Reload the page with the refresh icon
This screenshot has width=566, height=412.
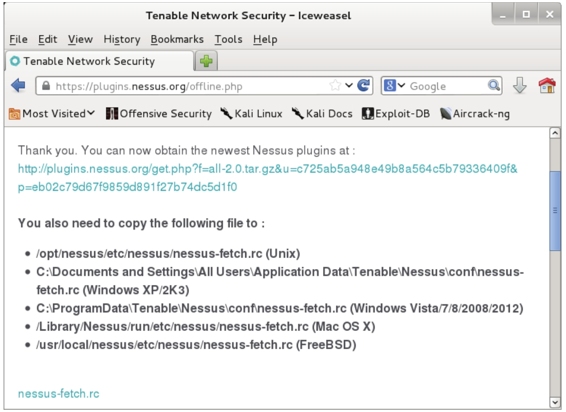pyautogui.click(x=364, y=86)
